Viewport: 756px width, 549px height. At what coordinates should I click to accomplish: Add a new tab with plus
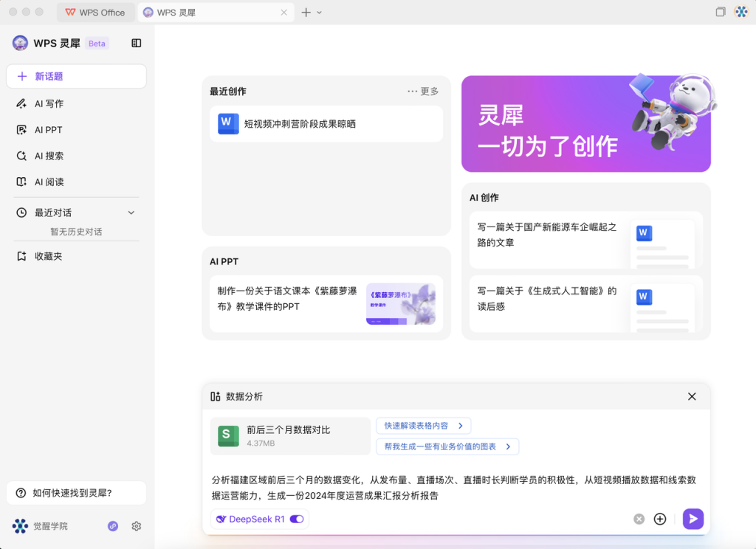[x=306, y=13]
